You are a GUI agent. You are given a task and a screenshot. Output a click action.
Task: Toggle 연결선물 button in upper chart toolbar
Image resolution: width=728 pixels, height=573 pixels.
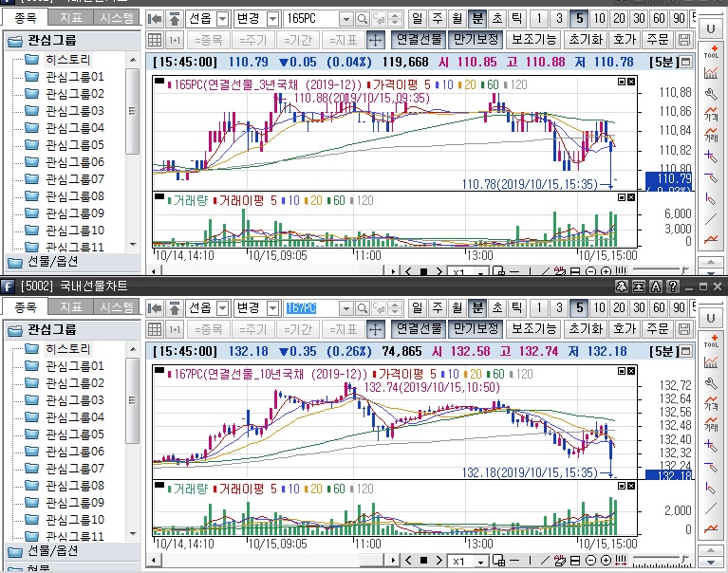[419, 40]
